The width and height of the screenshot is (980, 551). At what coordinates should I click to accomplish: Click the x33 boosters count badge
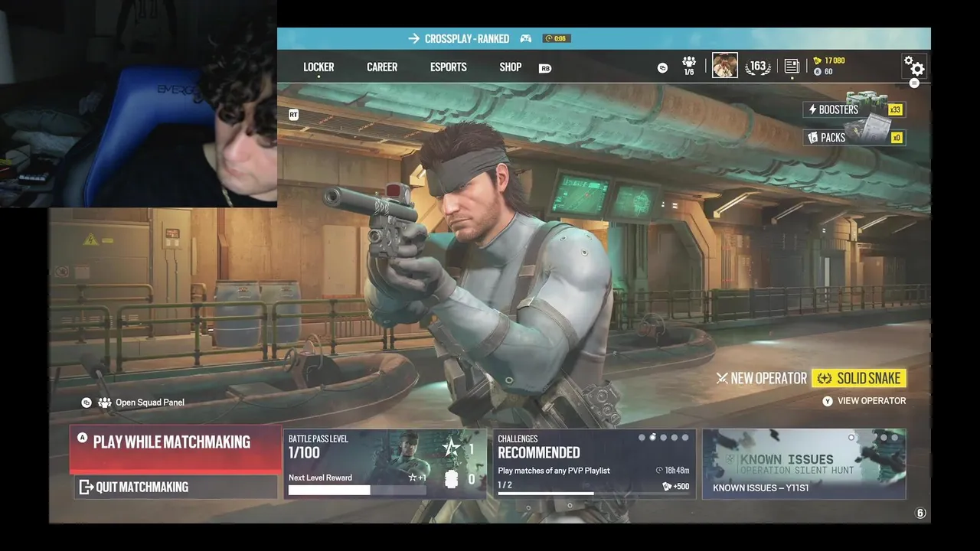click(895, 110)
